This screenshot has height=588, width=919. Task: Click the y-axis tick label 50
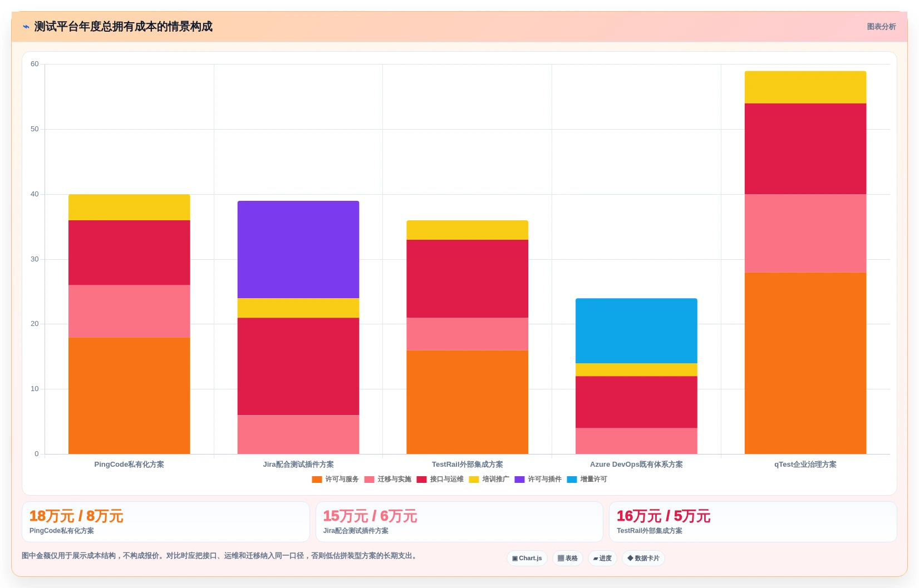coord(35,129)
